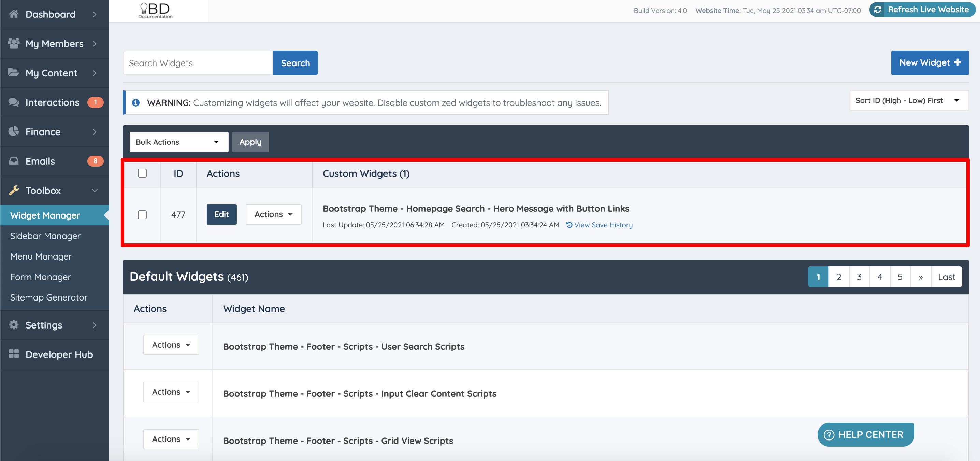Select all widgets using the header checkbox
Screen dimensions: 980x461
[x=143, y=173]
